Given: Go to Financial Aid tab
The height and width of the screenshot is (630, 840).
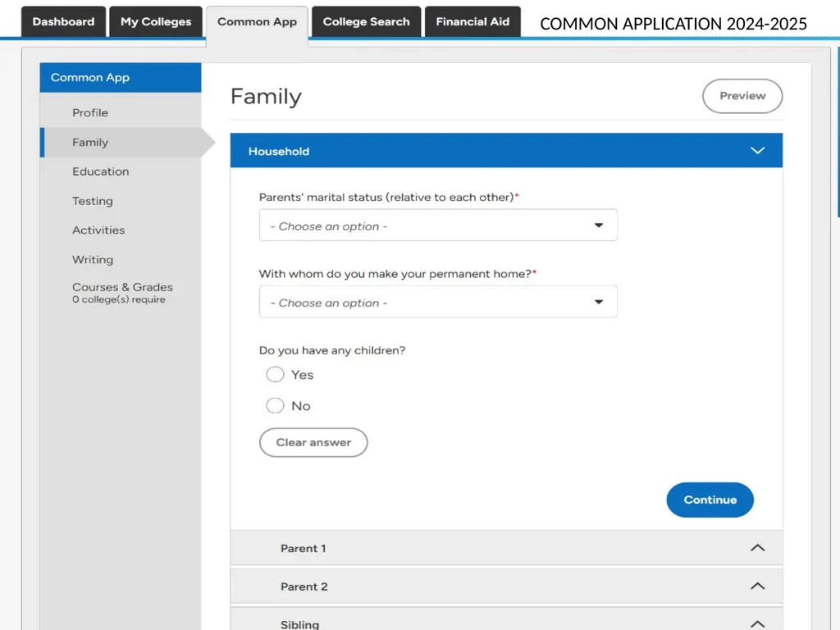Looking at the screenshot, I should (x=472, y=21).
